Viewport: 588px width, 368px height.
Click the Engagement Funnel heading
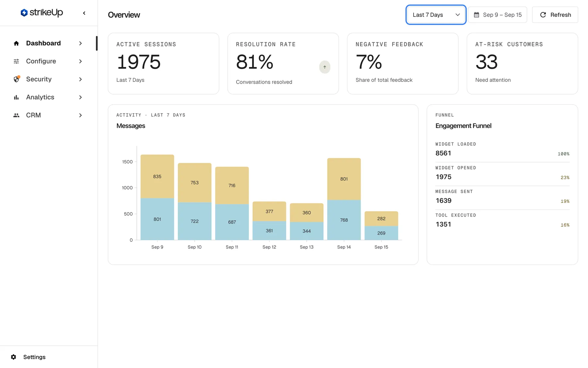pos(463,126)
